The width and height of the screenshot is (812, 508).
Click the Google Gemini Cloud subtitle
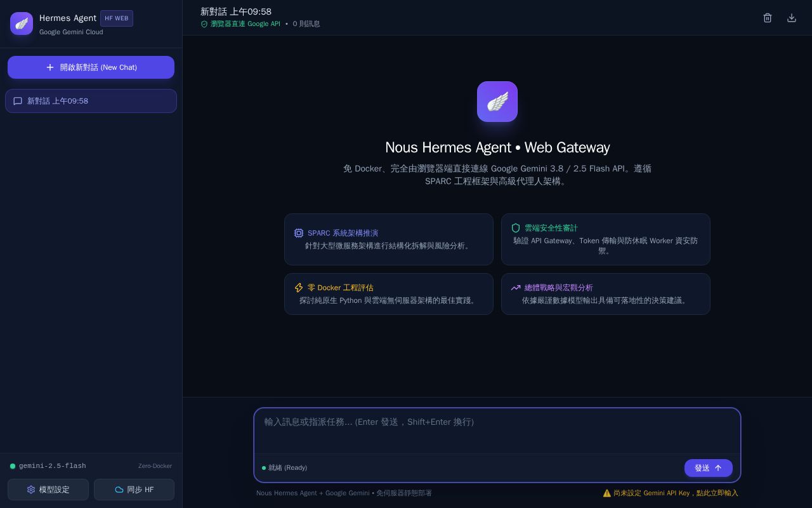[71, 32]
